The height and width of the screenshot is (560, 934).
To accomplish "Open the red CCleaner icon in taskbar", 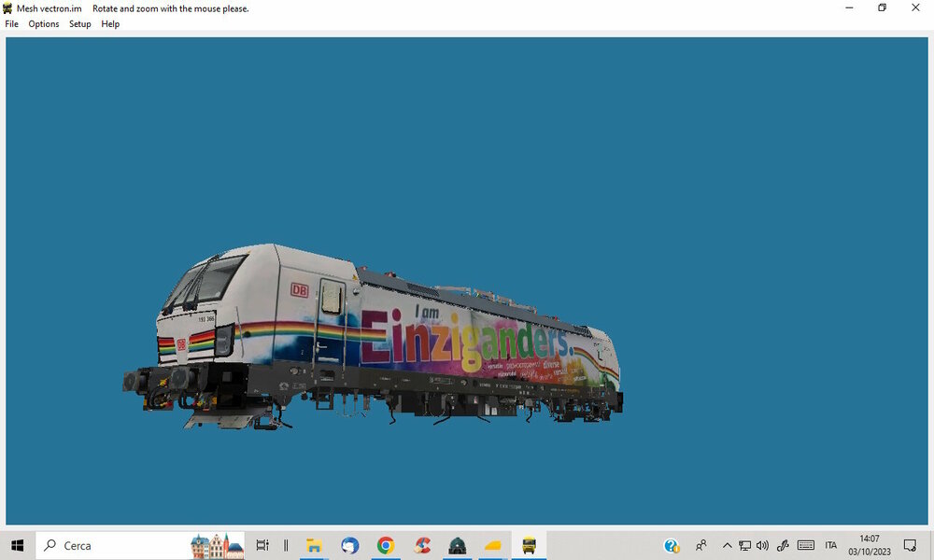I will click(x=422, y=545).
